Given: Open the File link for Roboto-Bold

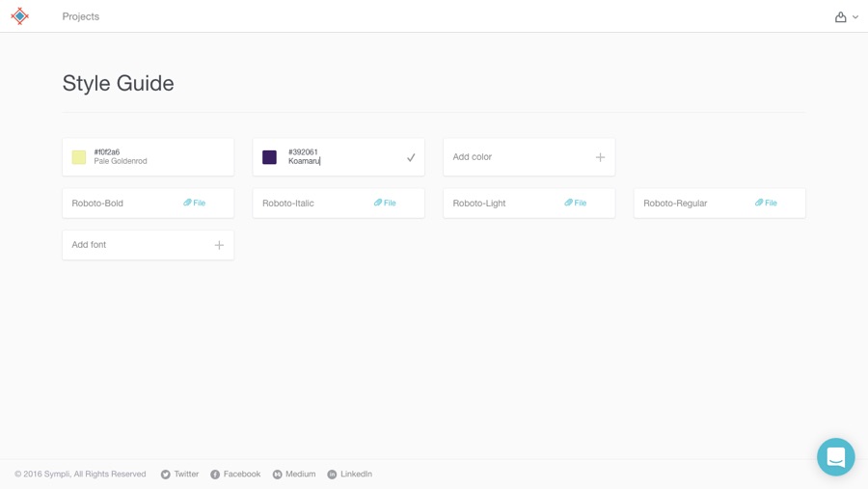Looking at the screenshot, I should [x=194, y=203].
